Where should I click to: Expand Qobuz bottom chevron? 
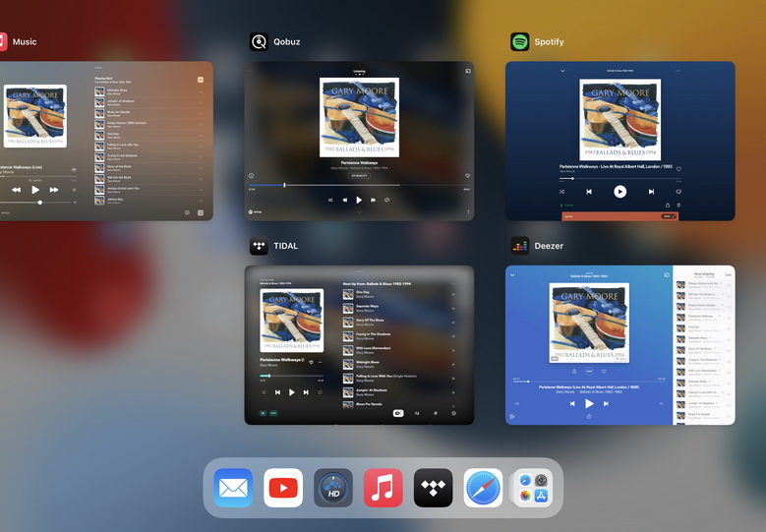(359, 212)
